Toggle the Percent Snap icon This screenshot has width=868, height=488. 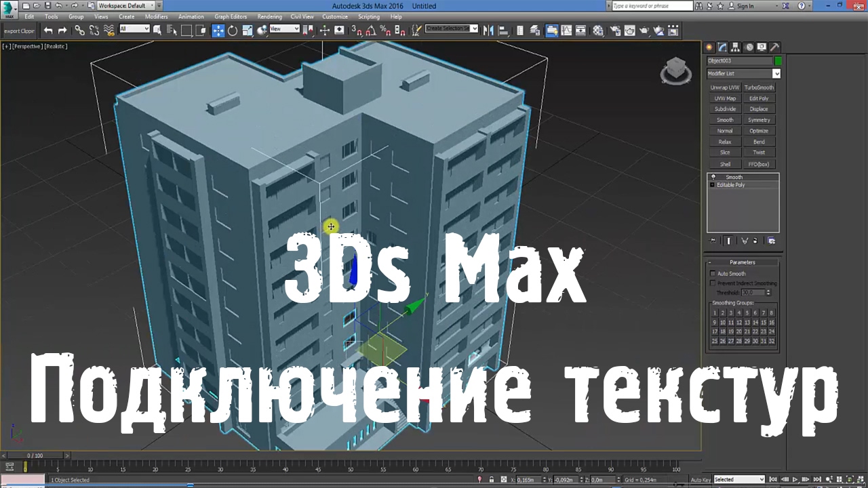pyautogui.click(x=385, y=30)
